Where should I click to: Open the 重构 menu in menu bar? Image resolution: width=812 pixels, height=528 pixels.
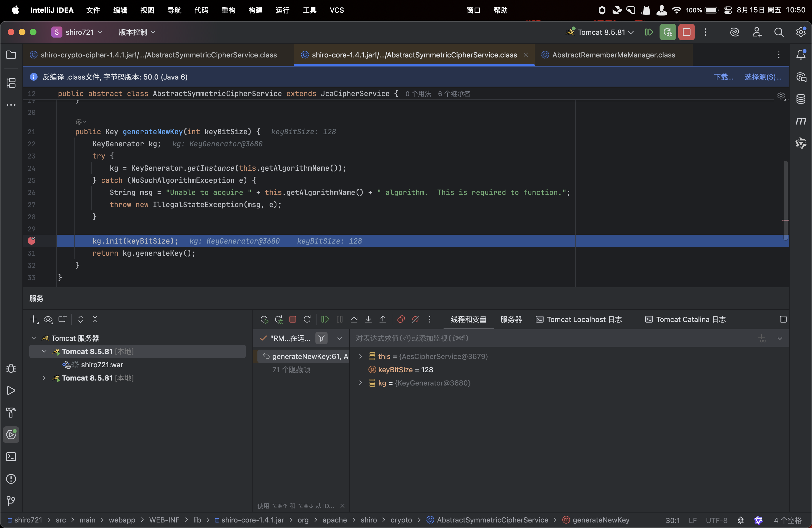pyautogui.click(x=228, y=10)
